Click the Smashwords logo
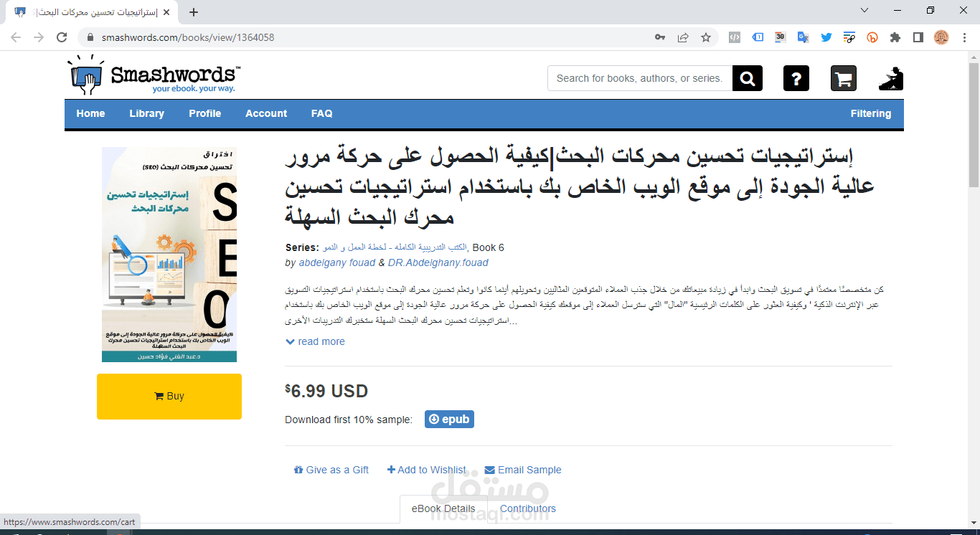The width and height of the screenshot is (980, 535). tap(154, 75)
